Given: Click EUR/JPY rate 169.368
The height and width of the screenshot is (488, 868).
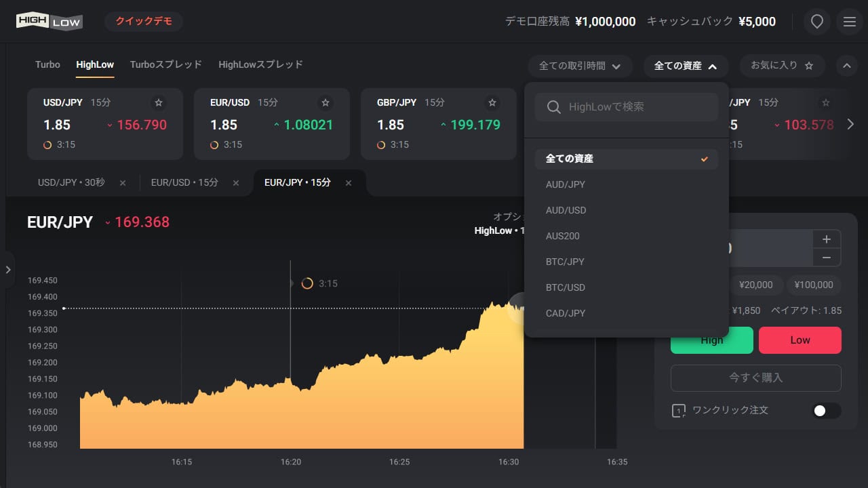Looking at the screenshot, I should click(x=142, y=222).
